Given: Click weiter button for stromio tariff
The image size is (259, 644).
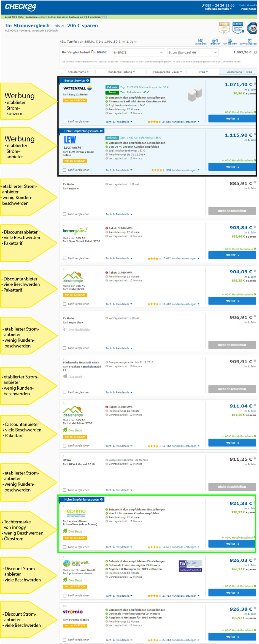Looking at the screenshot, I should coord(232,637).
